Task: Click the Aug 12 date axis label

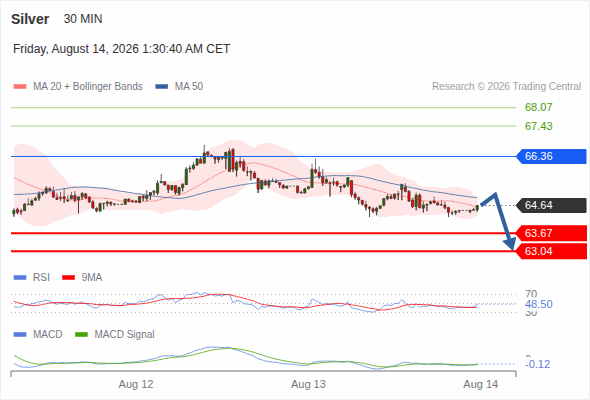Action: click(x=136, y=384)
